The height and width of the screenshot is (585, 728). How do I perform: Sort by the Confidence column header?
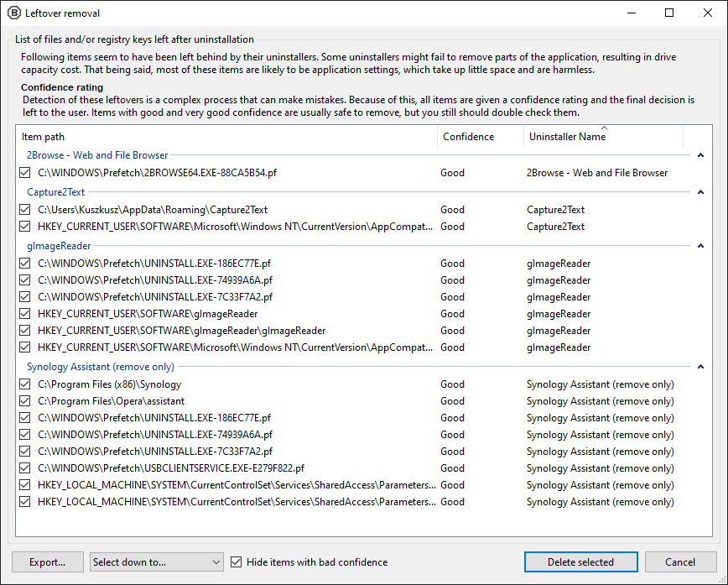coord(478,137)
